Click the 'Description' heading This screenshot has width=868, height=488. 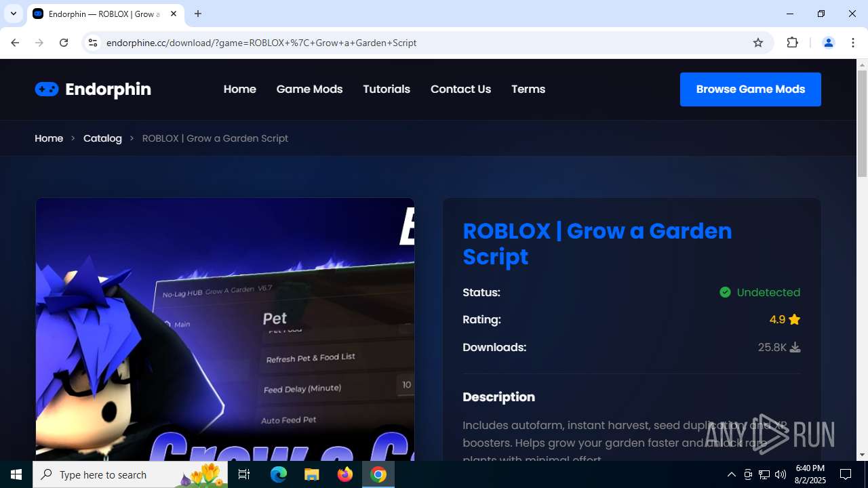498,397
